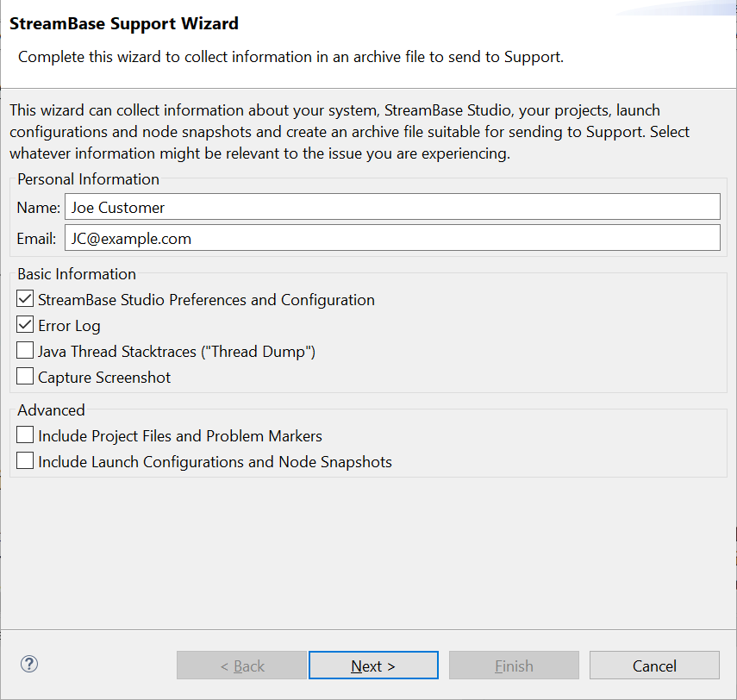Open the help question mark icon
This screenshot has width=737, height=700.
[29, 665]
